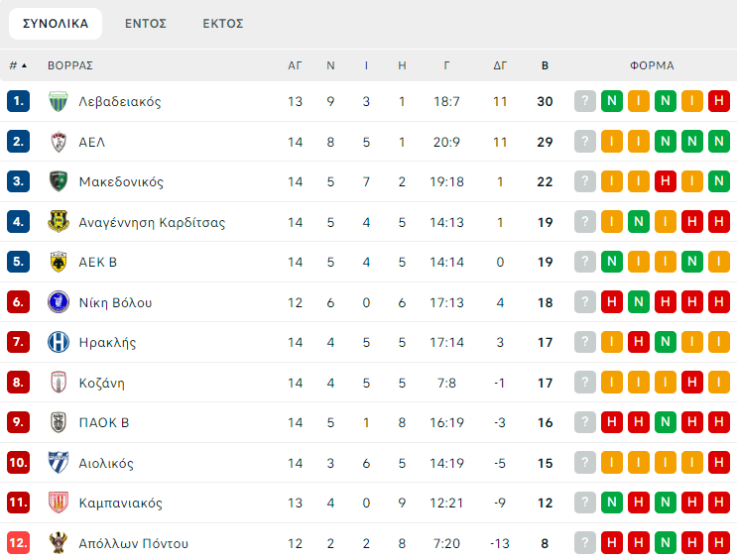
Task: Click the Λεβαδειακός team crest icon
Action: click(x=59, y=101)
